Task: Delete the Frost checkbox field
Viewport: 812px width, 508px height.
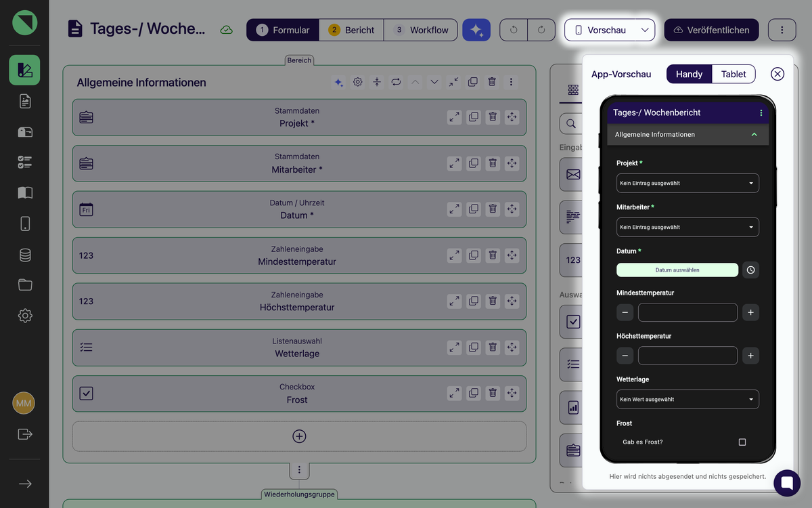Action: click(x=493, y=394)
